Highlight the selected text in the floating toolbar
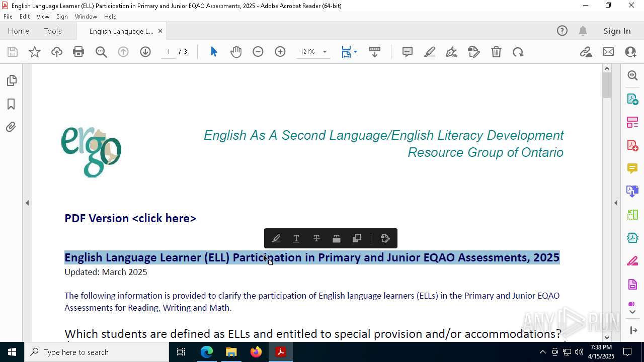 [276, 238]
